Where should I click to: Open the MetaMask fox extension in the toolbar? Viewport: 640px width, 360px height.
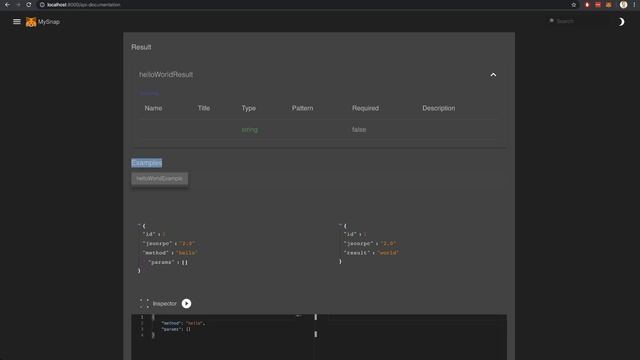click(609, 5)
